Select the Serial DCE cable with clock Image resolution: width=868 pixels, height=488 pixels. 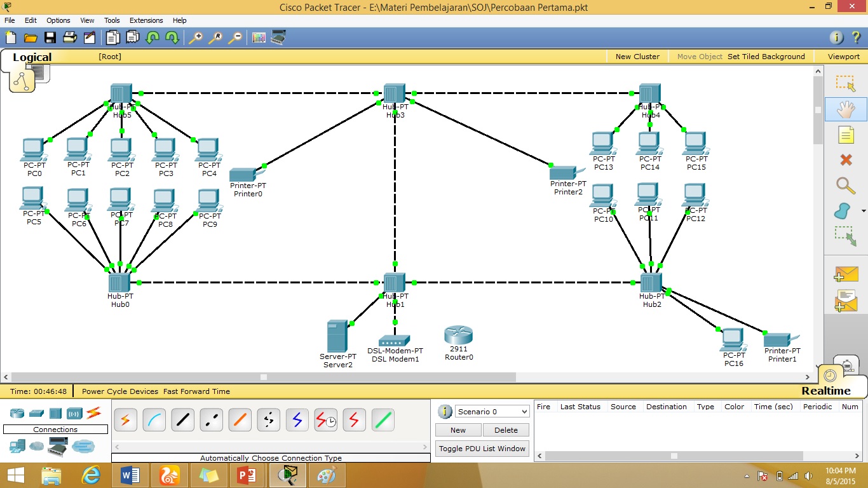[x=325, y=420]
